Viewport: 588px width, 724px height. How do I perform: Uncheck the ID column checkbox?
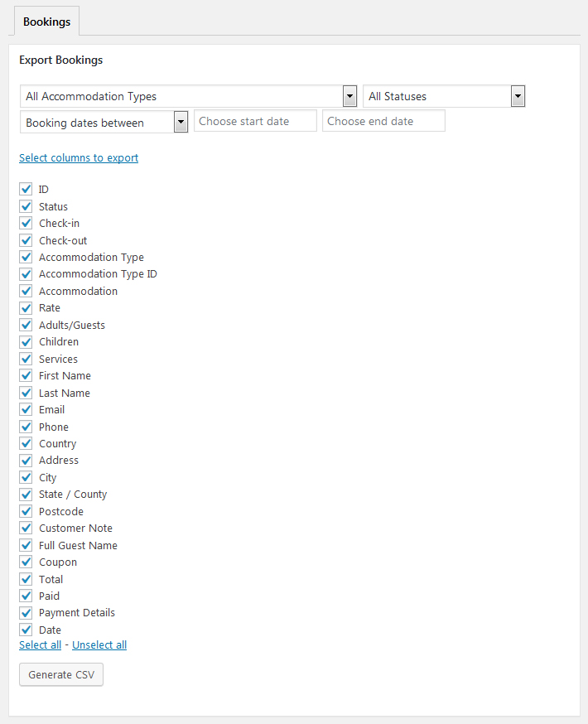coord(26,190)
